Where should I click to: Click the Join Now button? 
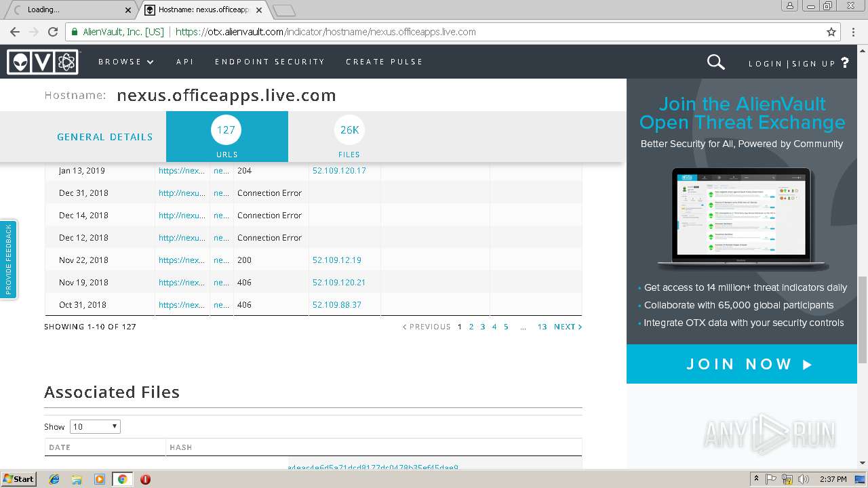tap(742, 364)
